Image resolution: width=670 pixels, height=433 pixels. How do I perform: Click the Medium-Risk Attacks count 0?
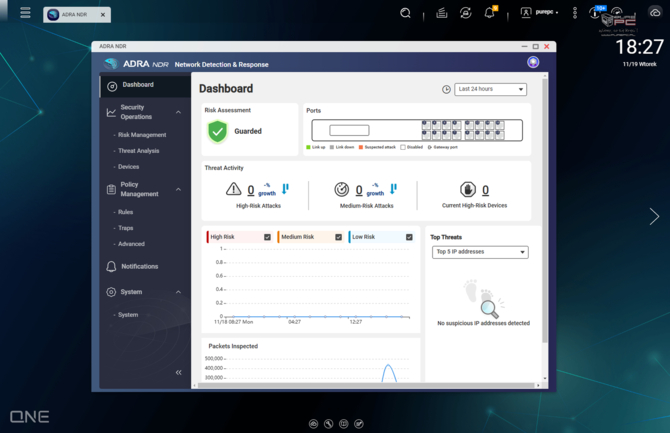tap(359, 190)
